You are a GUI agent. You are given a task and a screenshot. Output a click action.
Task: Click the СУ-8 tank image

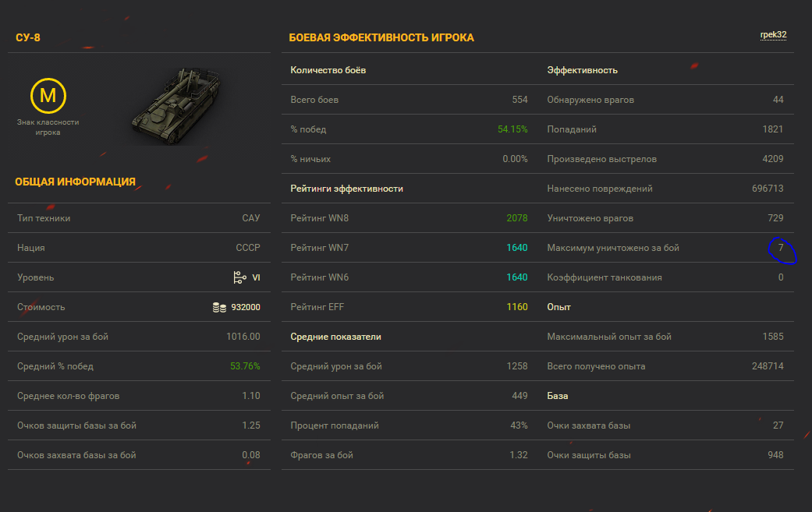(177, 105)
